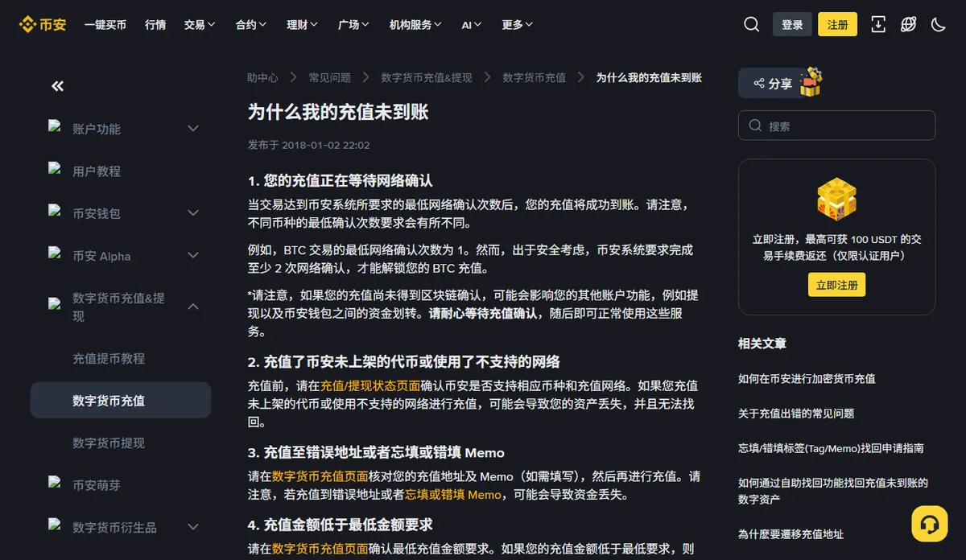
Task: Open the 忘填或错填 Memo link
Action: (x=453, y=495)
